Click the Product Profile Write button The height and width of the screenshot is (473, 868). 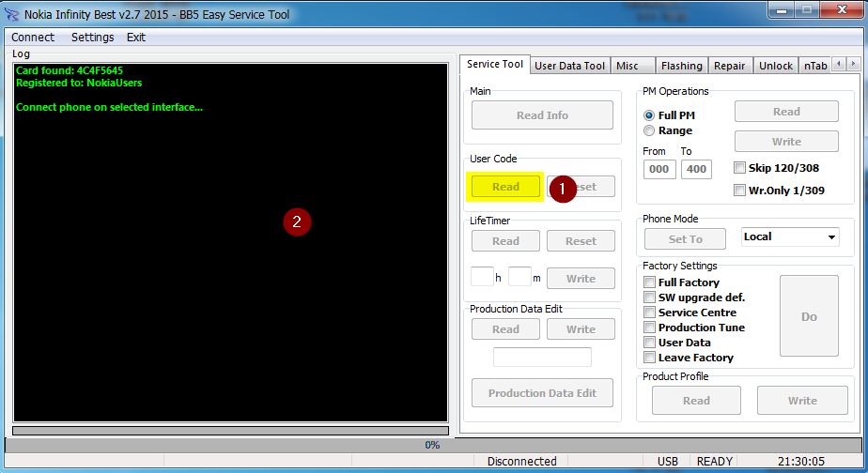click(x=802, y=401)
